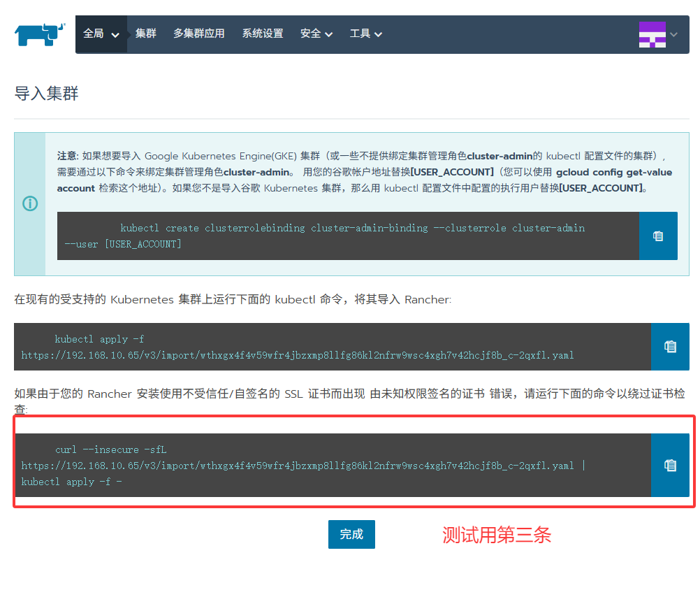Click the Rancher cow logo
700x597 pixels.
click(x=40, y=34)
